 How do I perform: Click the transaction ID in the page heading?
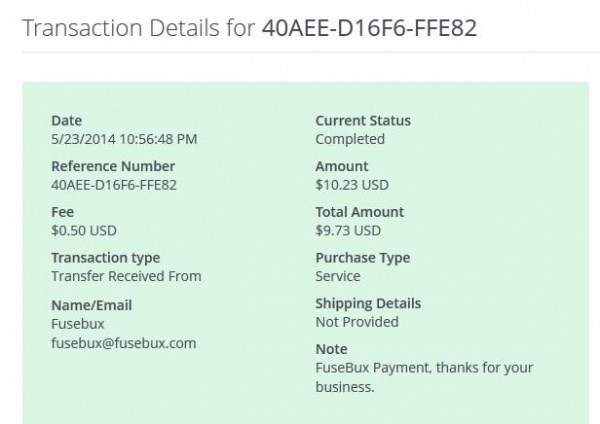368,27
